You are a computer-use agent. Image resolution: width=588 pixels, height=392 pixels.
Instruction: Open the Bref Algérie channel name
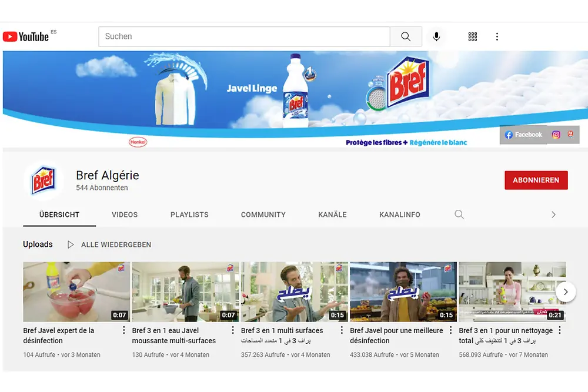(x=107, y=175)
